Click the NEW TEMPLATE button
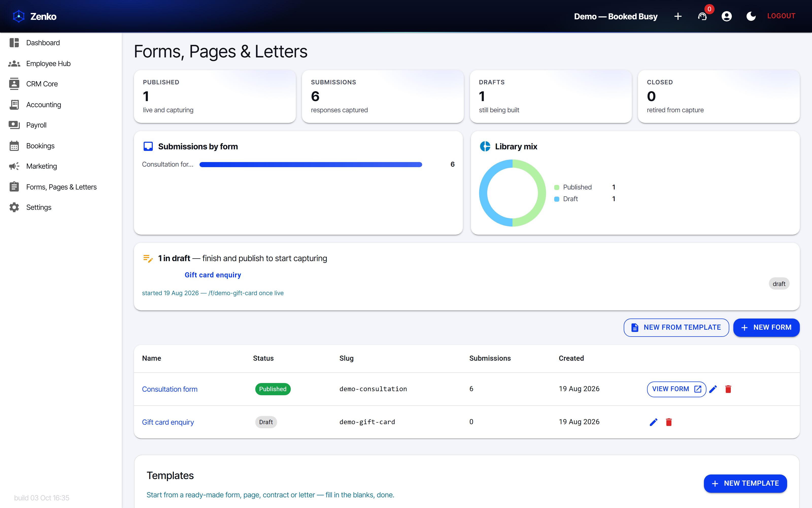 (745, 483)
